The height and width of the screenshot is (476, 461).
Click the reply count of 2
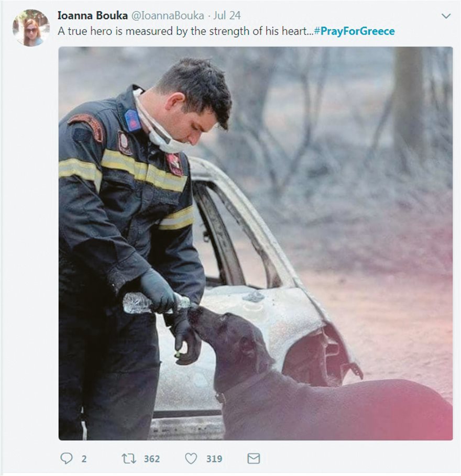tap(84, 459)
